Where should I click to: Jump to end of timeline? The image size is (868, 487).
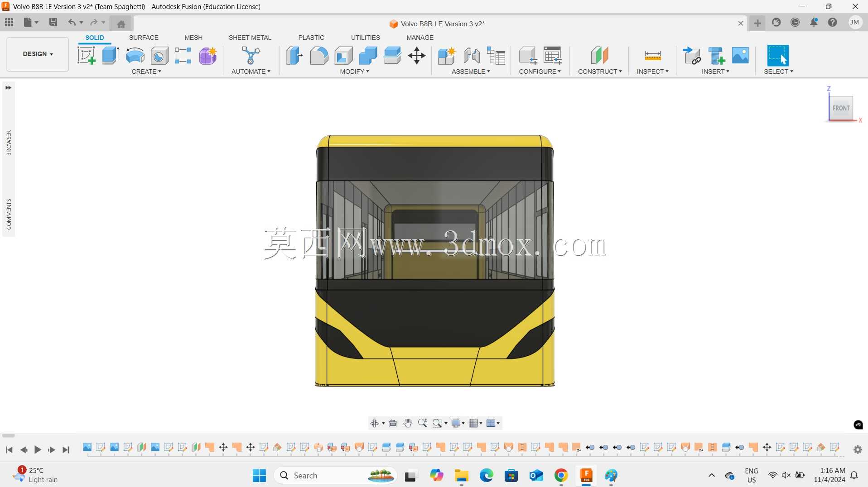[x=66, y=449]
